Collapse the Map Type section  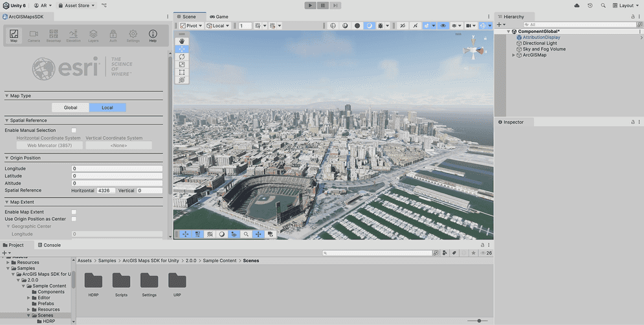coord(6,96)
